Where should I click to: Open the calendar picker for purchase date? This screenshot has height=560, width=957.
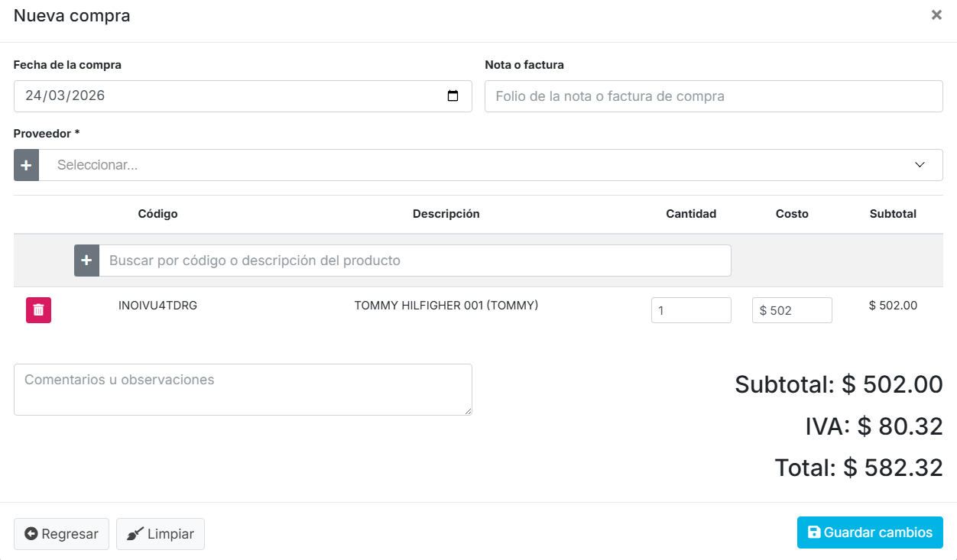[x=453, y=96]
